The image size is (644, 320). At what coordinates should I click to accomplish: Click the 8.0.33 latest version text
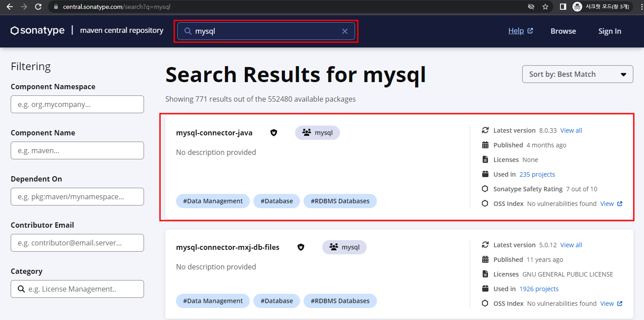[x=548, y=130]
